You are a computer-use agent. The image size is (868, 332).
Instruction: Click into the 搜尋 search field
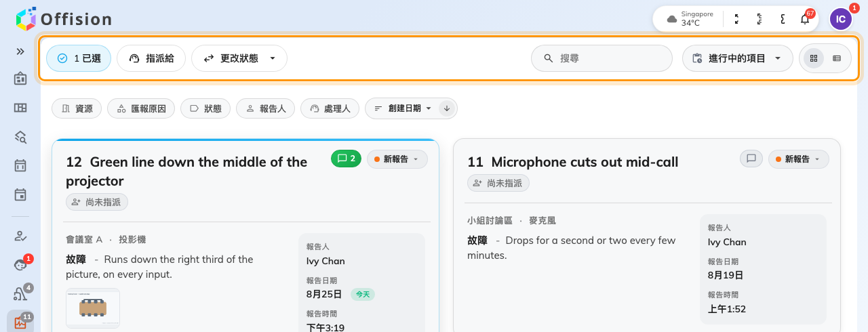tap(601, 58)
